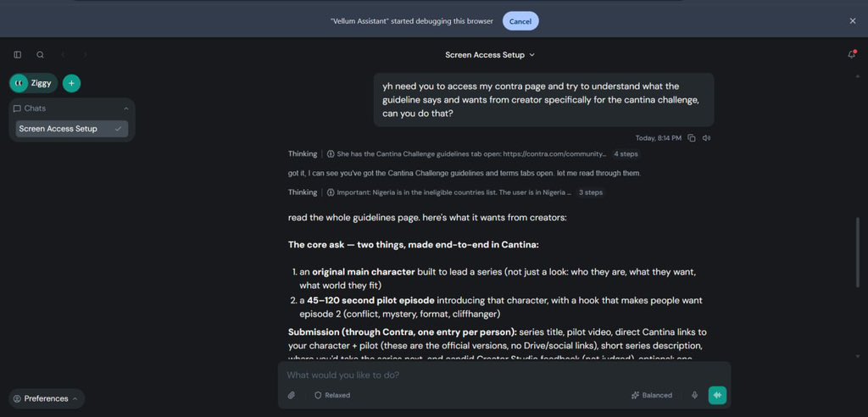Image resolution: width=868 pixels, height=417 pixels.
Task: Copy the user message with copy icon
Action: tap(692, 138)
